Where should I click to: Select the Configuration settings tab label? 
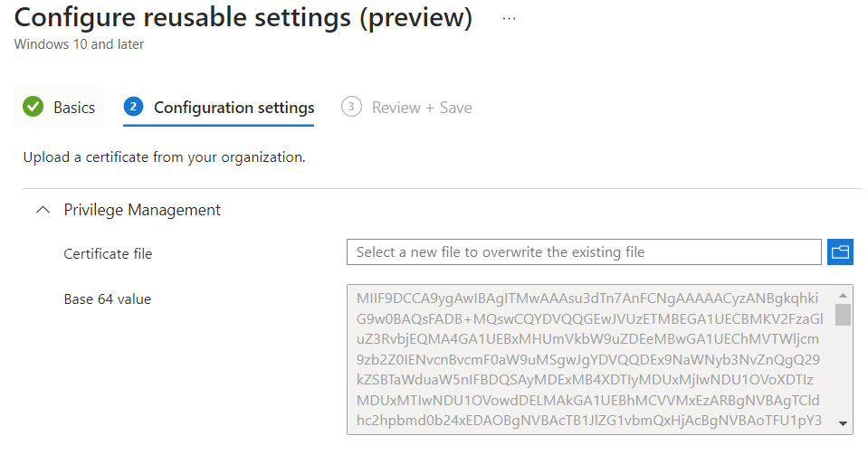pyautogui.click(x=234, y=108)
